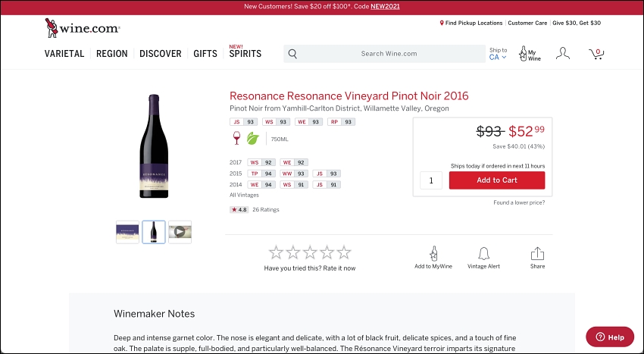Open Customer Care link
This screenshot has height=354, width=644.
pyautogui.click(x=527, y=23)
